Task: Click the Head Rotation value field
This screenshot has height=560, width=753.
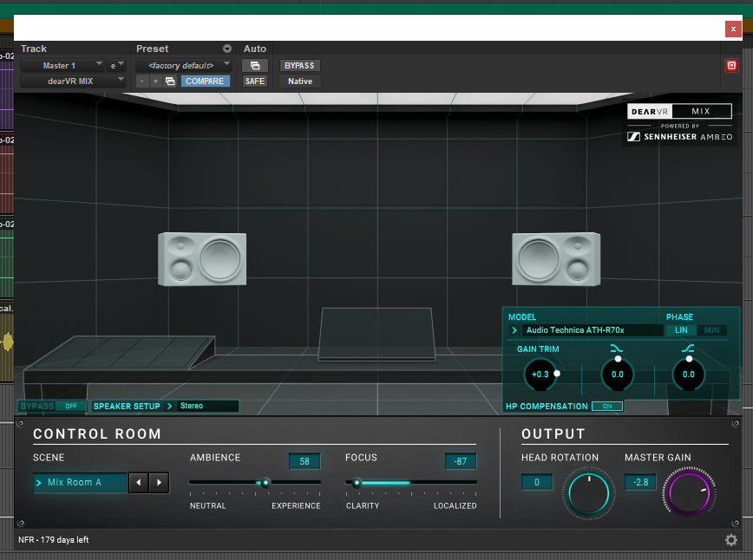Action: pos(537,483)
